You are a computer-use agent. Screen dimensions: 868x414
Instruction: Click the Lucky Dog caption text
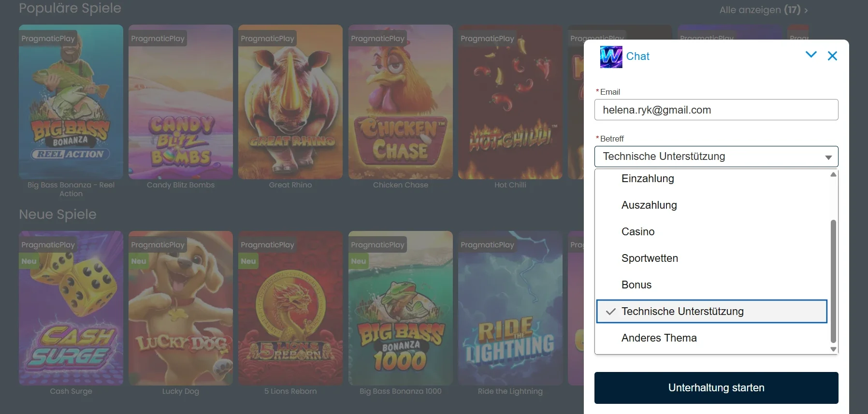point(181,391)
